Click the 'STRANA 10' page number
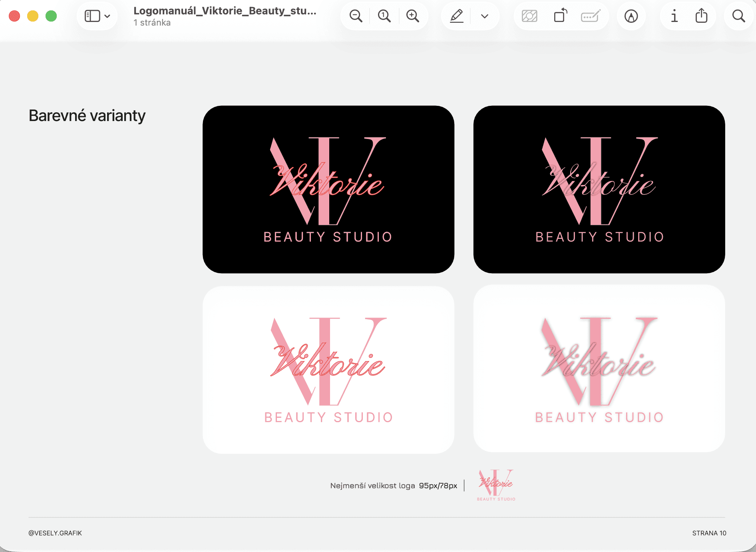Image resolution: width=756 pixels, height=552 pixels. 709,533
